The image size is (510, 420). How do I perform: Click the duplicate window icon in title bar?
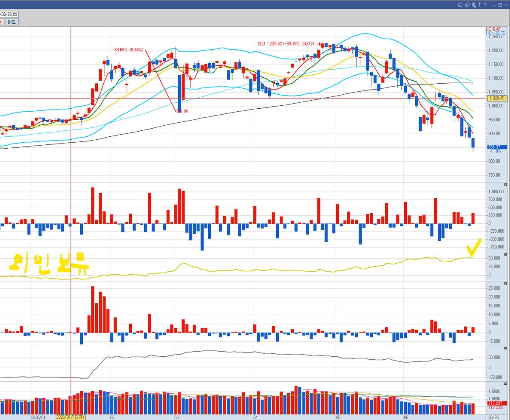[x=467, y=5]
